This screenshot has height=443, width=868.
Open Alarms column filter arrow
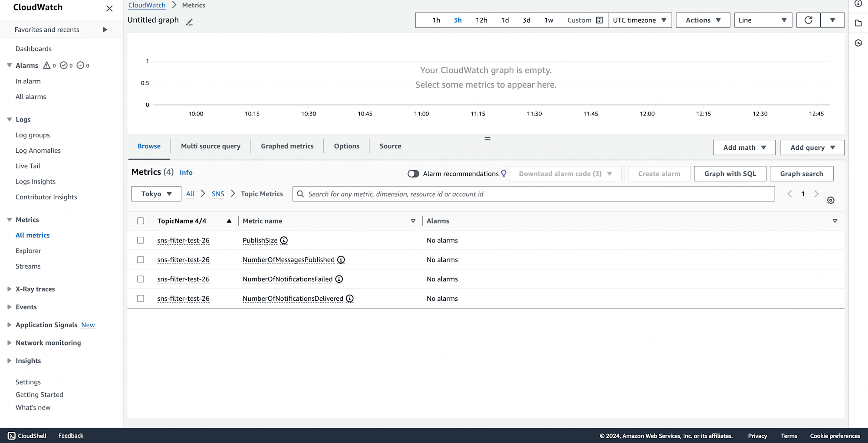[835, 221]
